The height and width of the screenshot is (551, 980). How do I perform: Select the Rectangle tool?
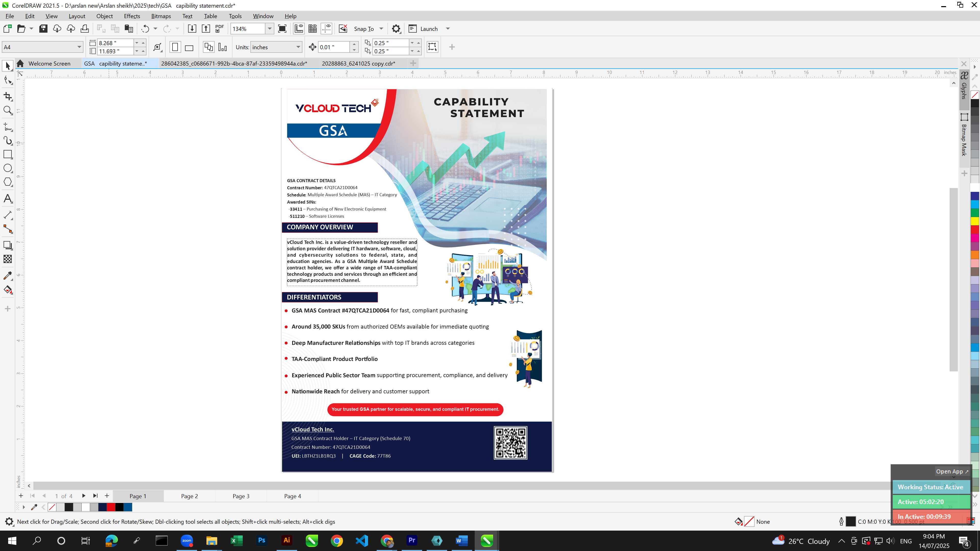point(8,154)
